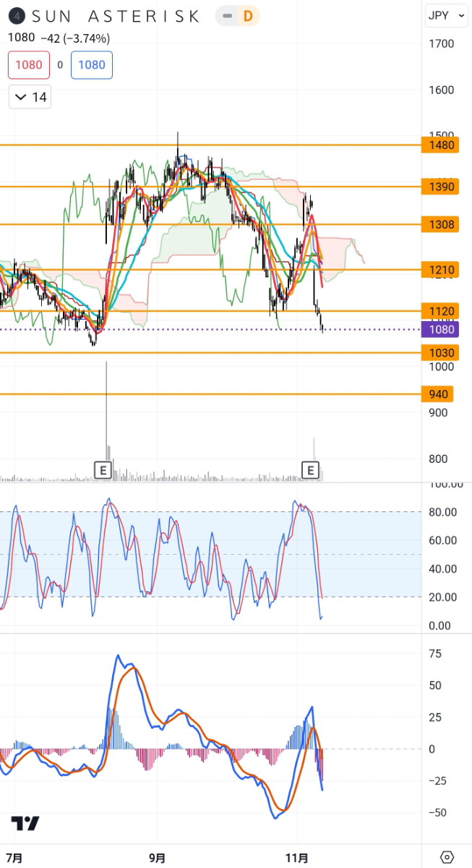Screen dimensions: 472x868
Task: Open chart settings hexagon icon
Action: coord(447,857)
